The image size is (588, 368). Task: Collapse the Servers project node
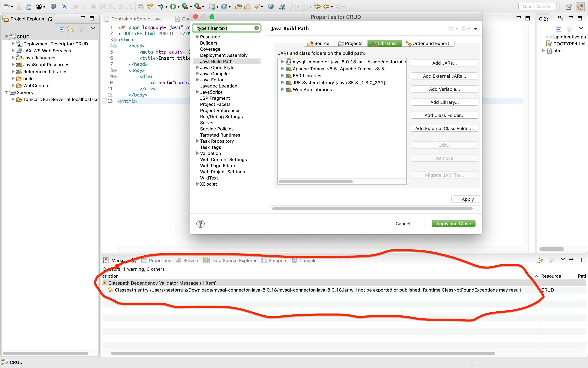click(7, 92)
